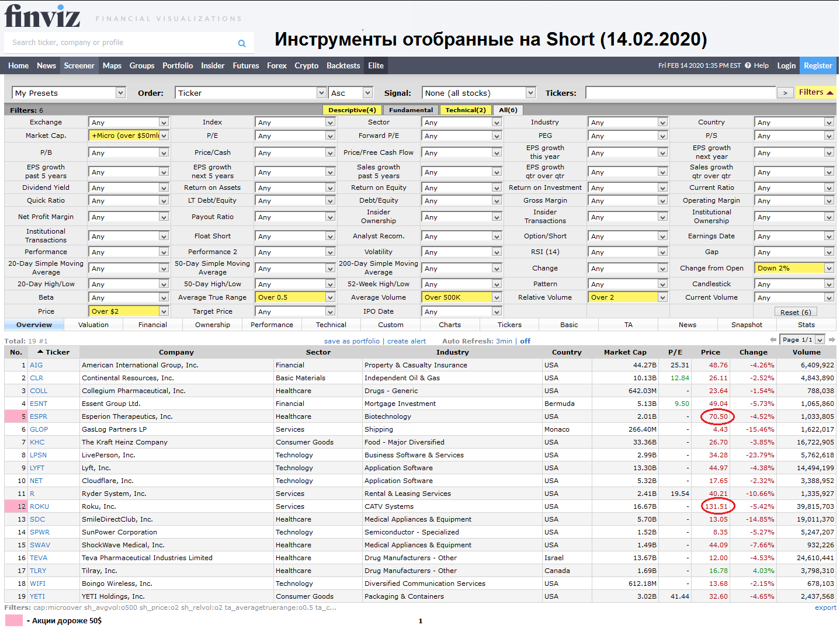This screenshot has height=632, width=840.
Task: Open the Signal dropdown
Action: coord(479,93)
